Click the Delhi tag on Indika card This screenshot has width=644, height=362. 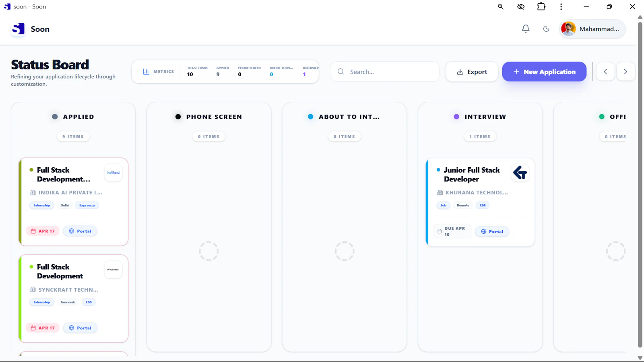65,205
